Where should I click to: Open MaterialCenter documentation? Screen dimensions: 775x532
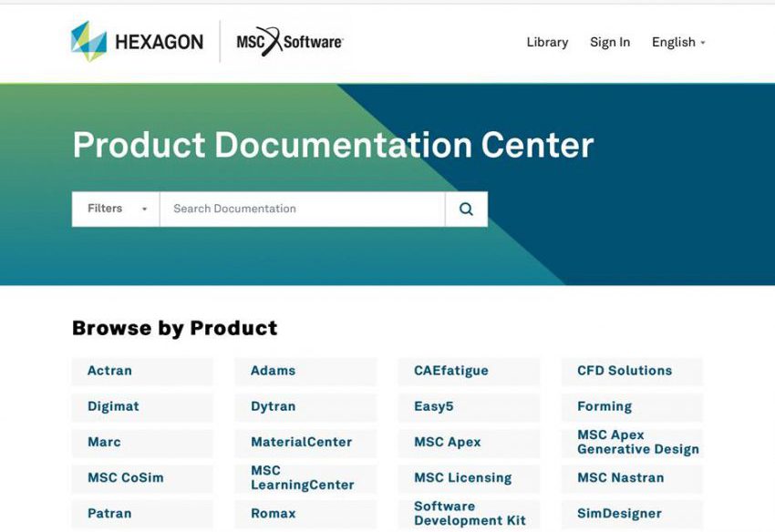[x=305, y=442]
